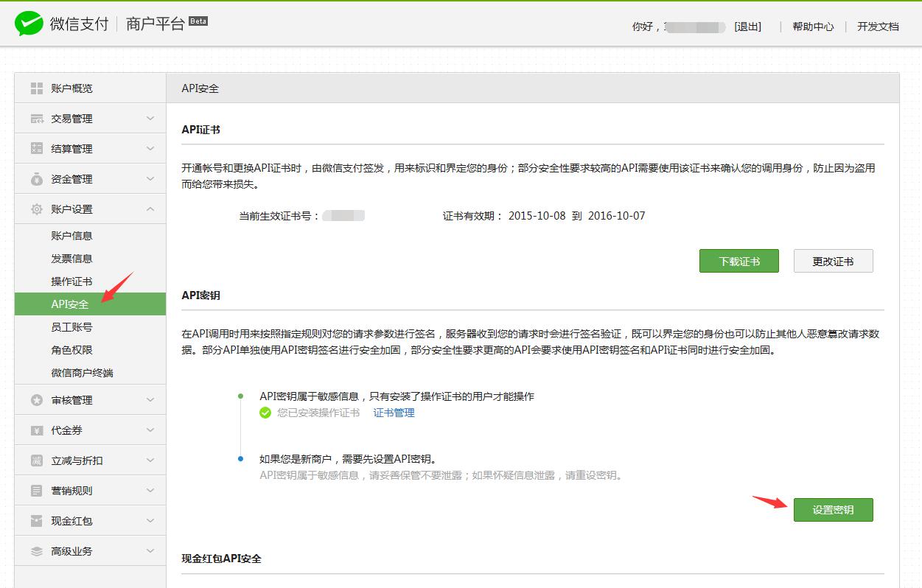This screenshot has height=588, width=922.
Task: Click the 账户设置 gear icon
Action: (37, 209)
